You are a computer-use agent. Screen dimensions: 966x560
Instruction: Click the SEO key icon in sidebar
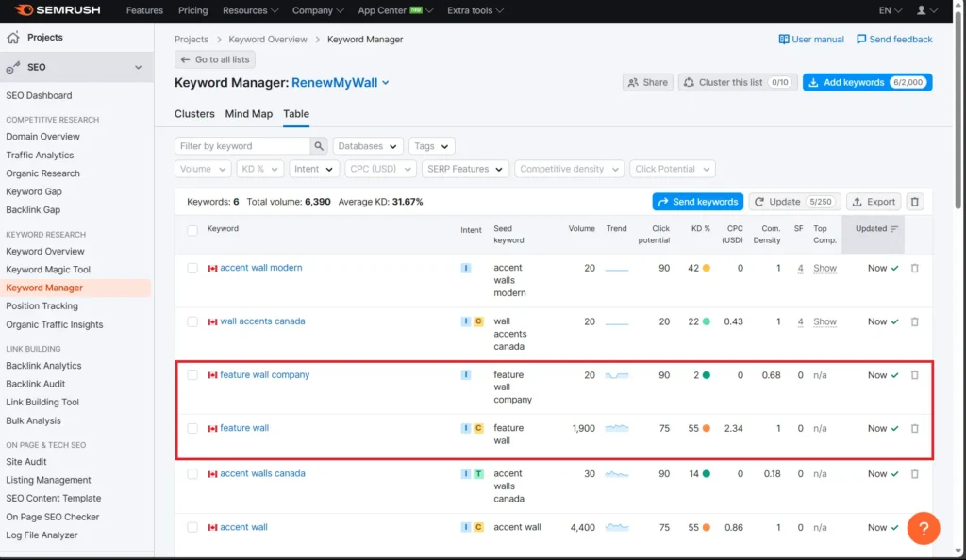(13, 67)
